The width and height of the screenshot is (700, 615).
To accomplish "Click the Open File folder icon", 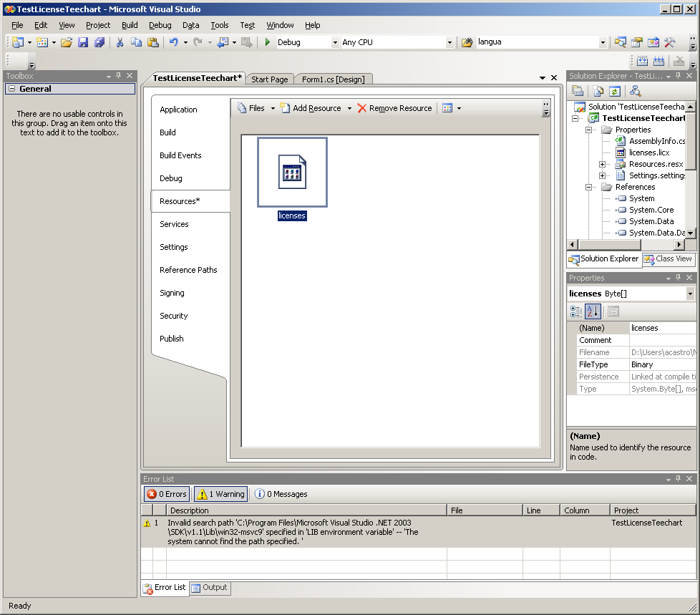I will [x=67, y=42].
